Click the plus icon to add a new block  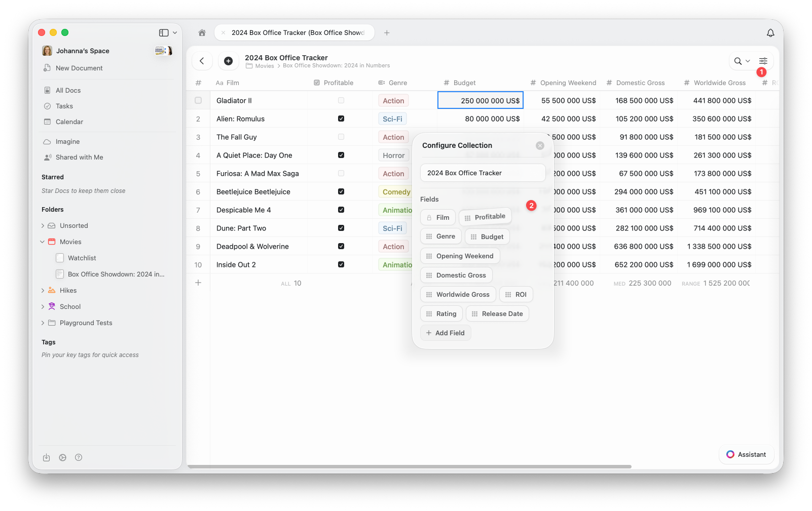point(228,60)
